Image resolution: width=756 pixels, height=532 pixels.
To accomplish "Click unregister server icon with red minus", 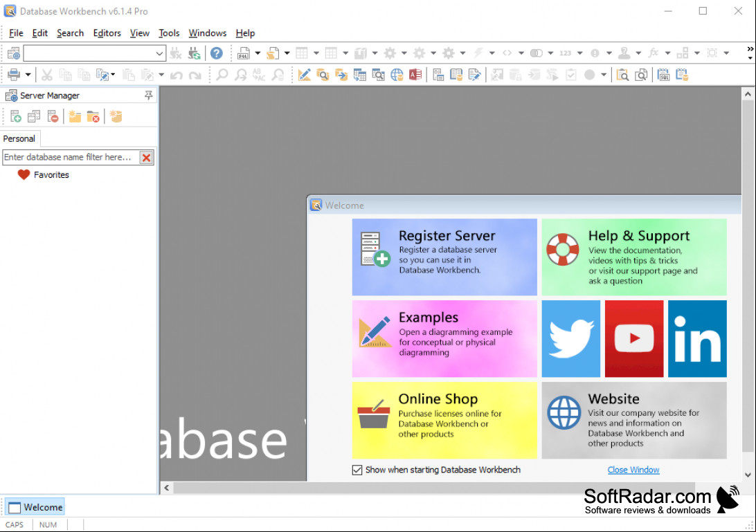I will click(53, 116).
